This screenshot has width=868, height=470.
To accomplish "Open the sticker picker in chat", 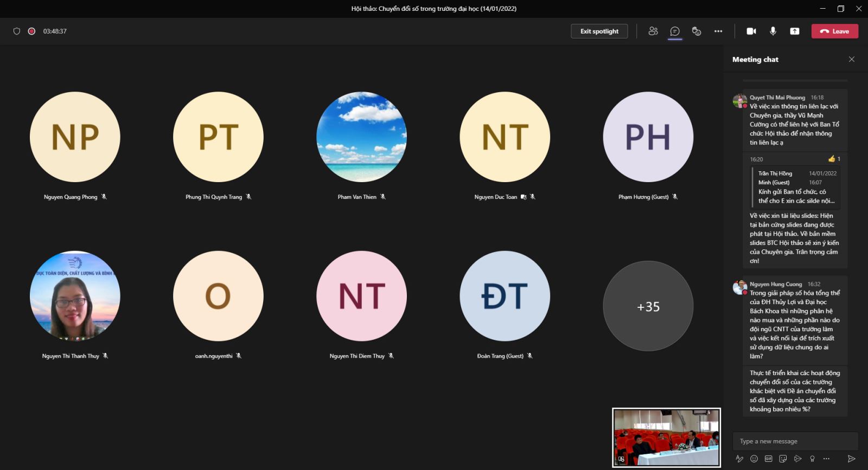I will coord(783,459).
